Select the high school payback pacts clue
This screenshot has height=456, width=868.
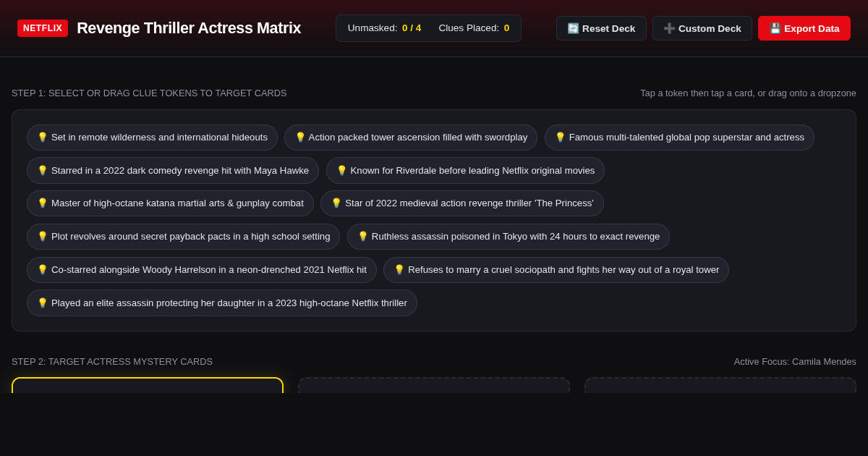tap(183, 237)
